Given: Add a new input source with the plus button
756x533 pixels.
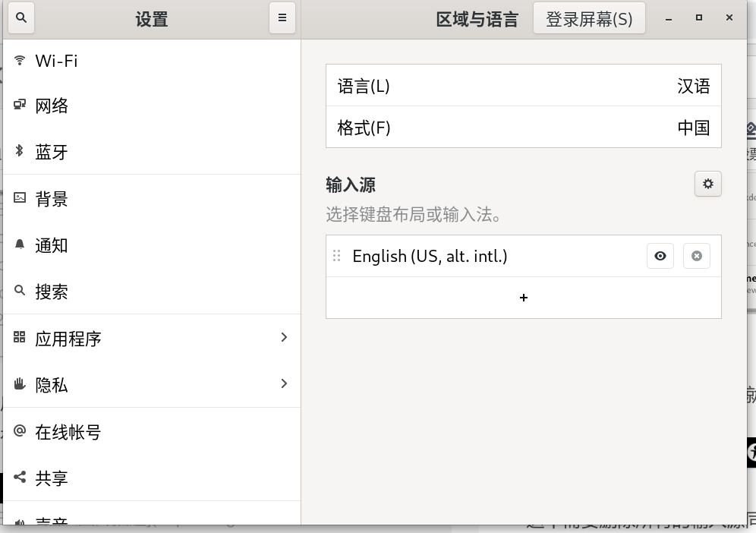Looking at the screenshot, I should (524, 298).
